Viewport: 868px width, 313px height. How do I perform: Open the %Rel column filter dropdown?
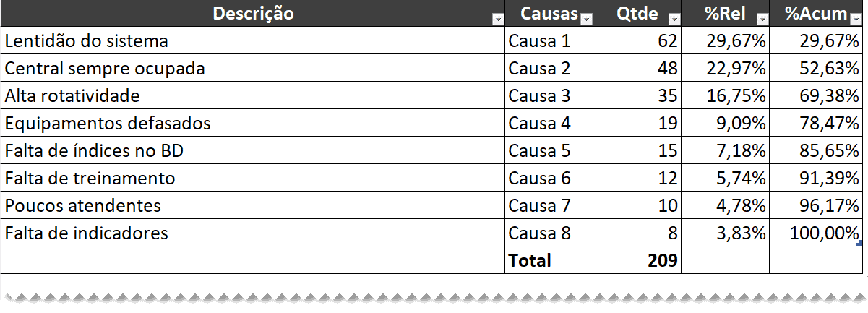click(762, 19)
